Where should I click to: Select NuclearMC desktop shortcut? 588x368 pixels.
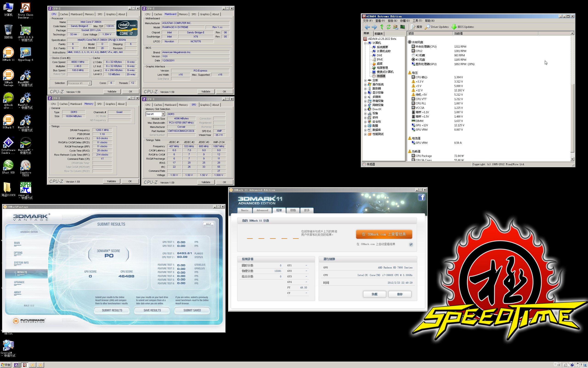(25, 146)
